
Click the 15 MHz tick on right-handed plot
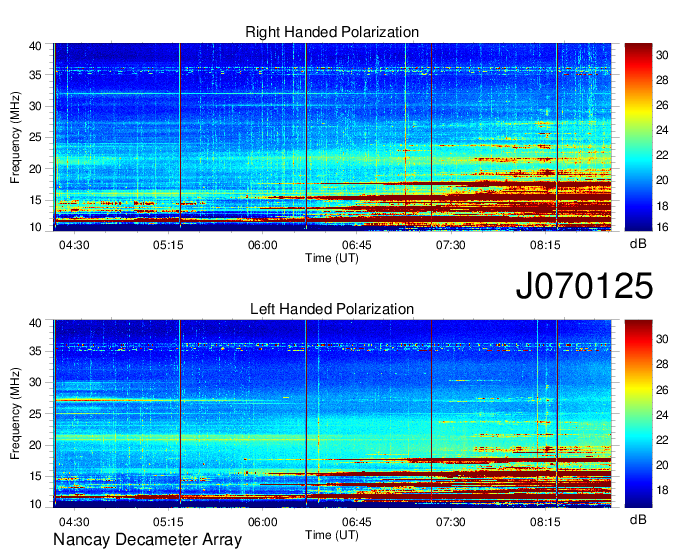[35, 200]
